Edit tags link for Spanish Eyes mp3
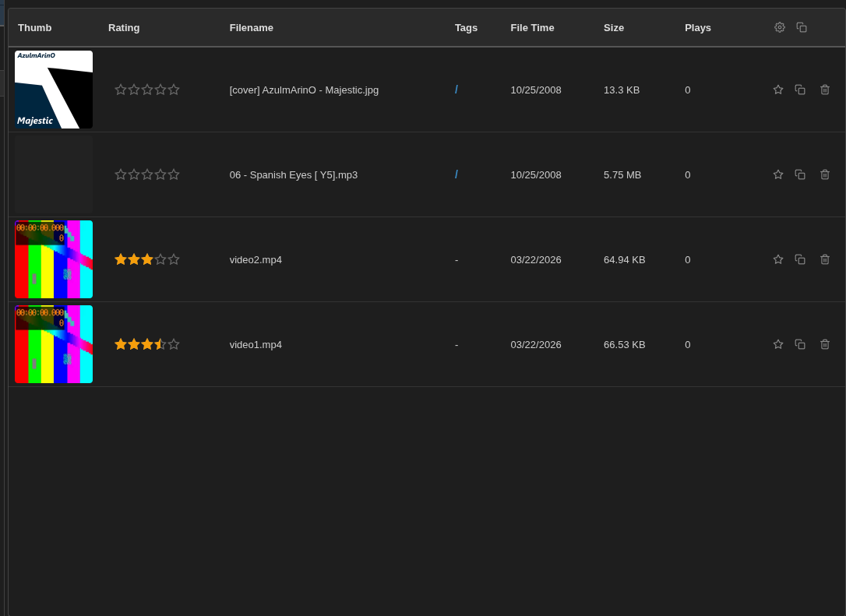Screen dimensions: 846x616 tap(456, 174)
